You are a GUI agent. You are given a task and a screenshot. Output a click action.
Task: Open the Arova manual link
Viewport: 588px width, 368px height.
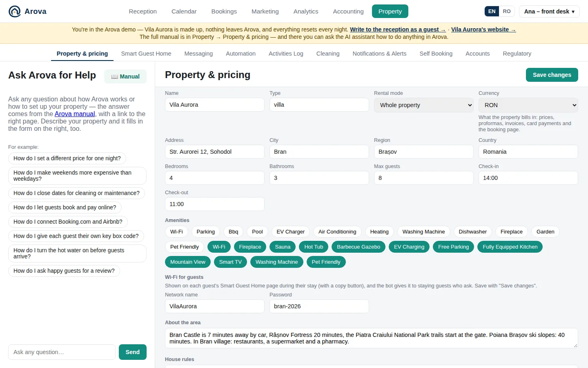click(x=75, y=114)
